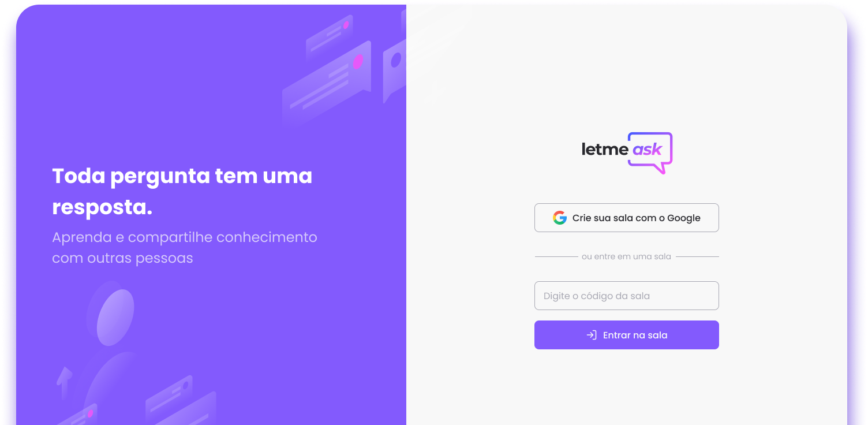Click Entrar na sala button

627,335
